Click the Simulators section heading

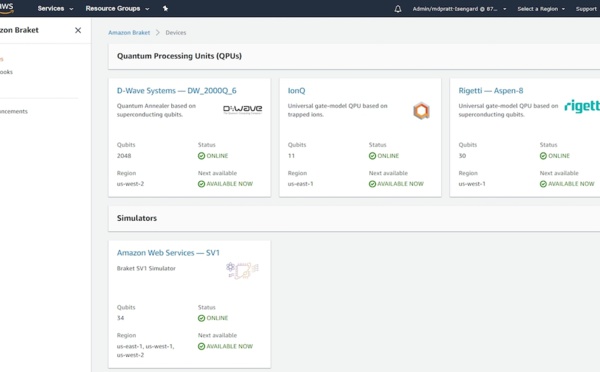coord(137,218)
